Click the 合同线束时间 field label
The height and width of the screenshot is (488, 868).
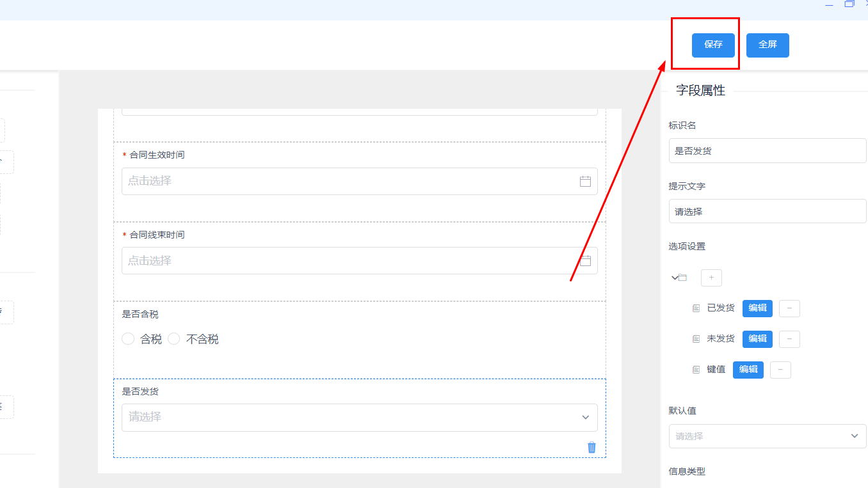(x=157, y=235)
